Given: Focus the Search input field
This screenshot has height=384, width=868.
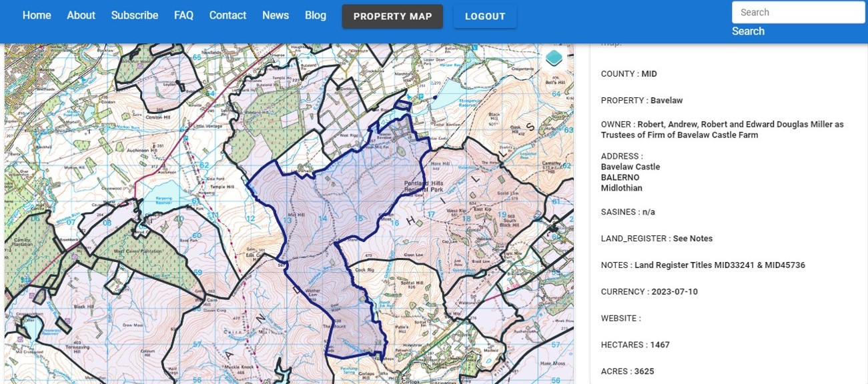Looking at the screenshot, I should coord(798,13).
